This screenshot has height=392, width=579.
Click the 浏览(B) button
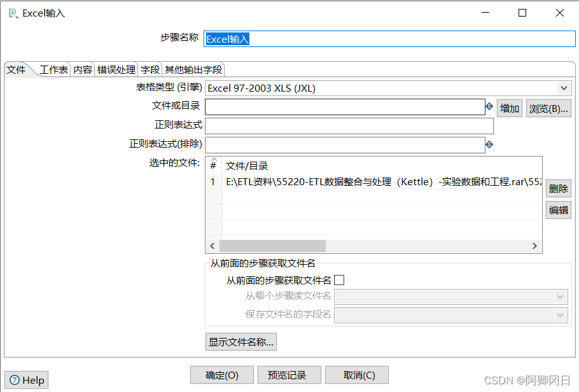click(548, 108)
